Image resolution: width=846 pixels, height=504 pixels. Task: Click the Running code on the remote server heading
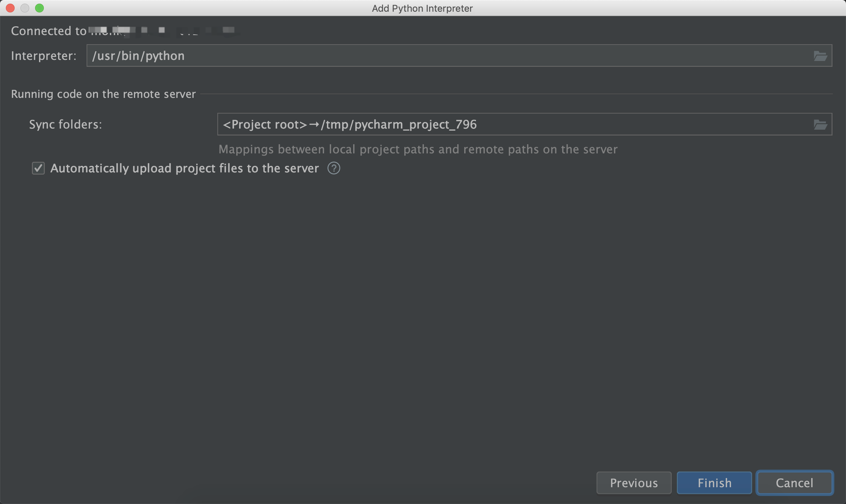[103, 94]
